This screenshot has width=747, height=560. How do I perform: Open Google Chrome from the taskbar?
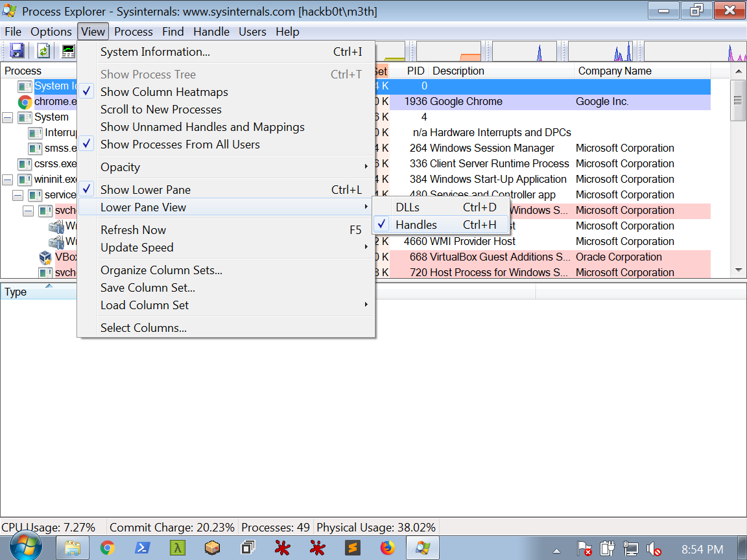tap(108, 548)
